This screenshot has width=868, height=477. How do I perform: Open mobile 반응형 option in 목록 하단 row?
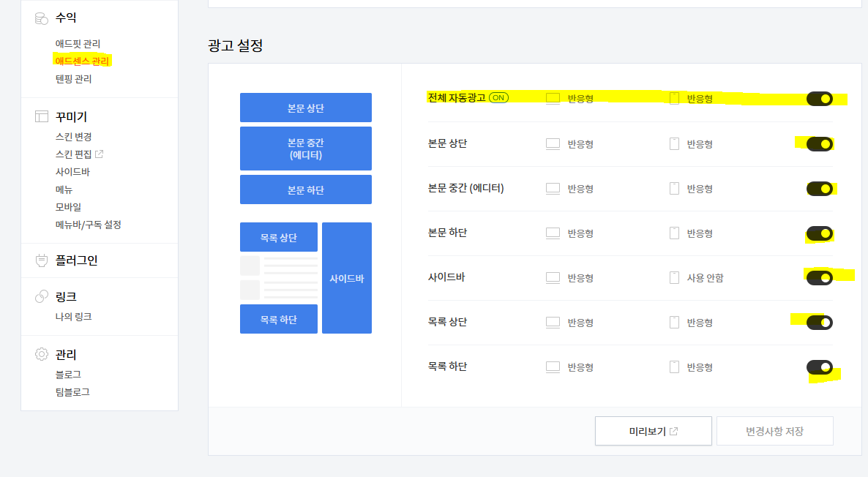tap(700, 367)
